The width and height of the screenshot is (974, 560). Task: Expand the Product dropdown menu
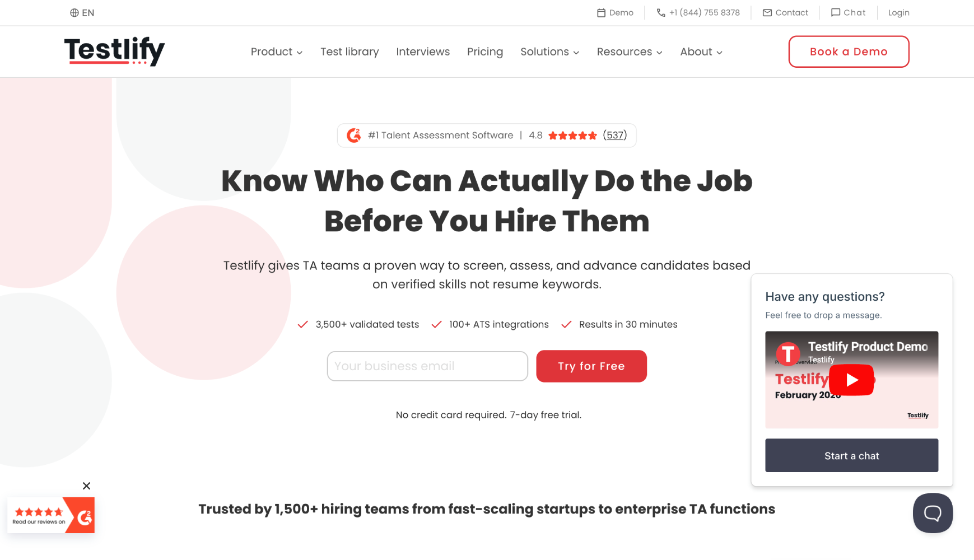[277, 52]
